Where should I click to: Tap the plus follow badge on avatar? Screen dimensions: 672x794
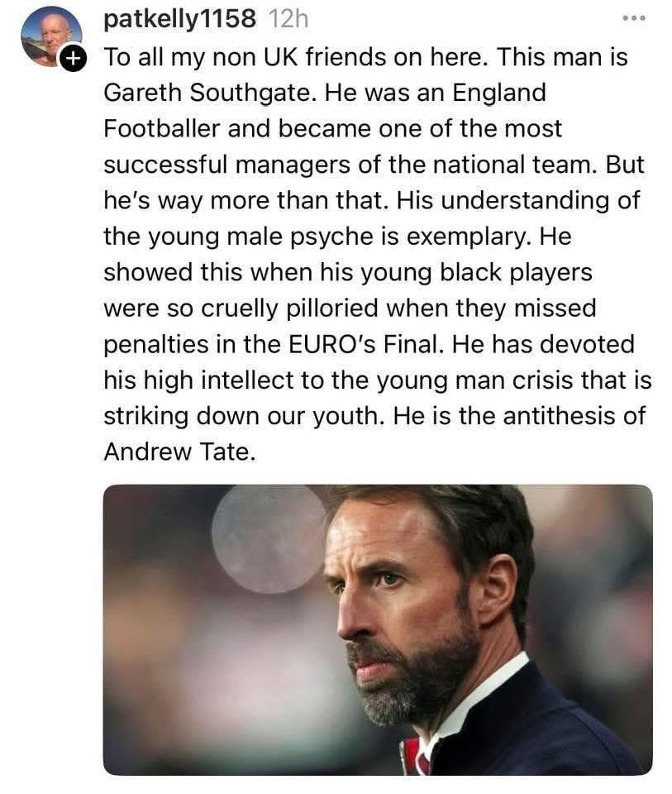pos(73,59)
